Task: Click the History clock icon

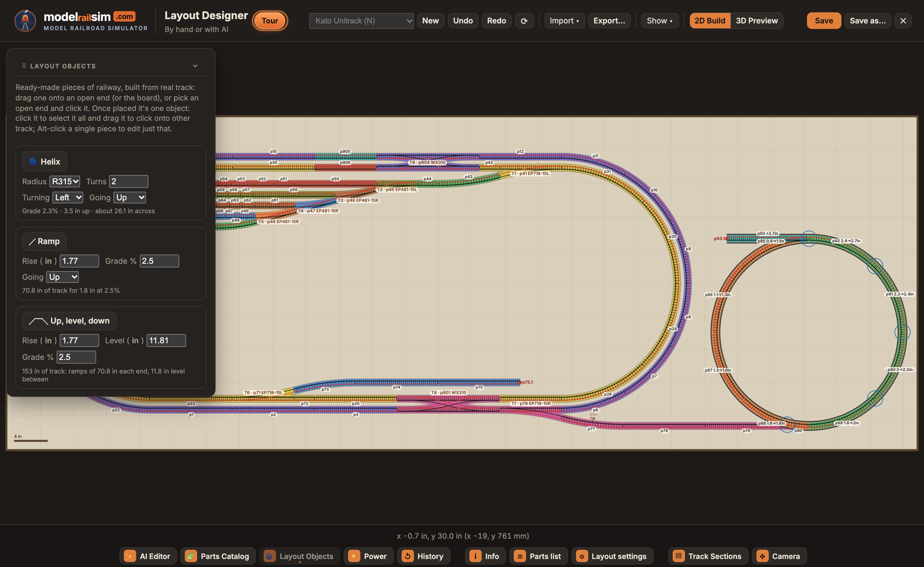Action: pos(407,556)
